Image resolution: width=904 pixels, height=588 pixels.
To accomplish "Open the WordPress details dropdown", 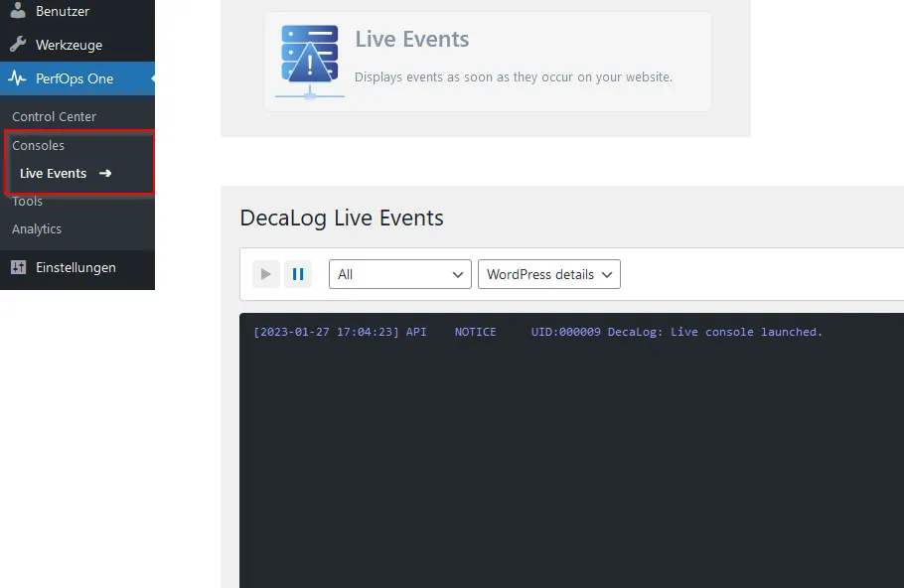I will [548, 274].
